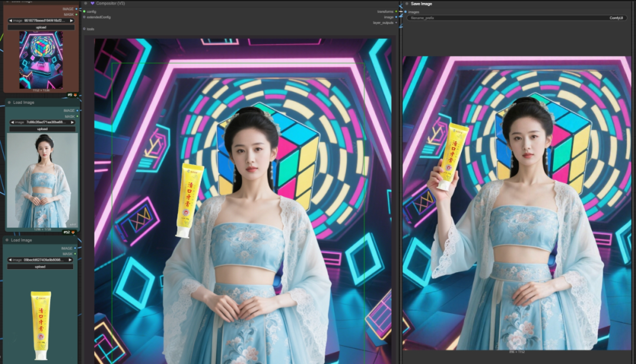
Task: Click the tools input socket on Compositor
Action: coord(84,29)
